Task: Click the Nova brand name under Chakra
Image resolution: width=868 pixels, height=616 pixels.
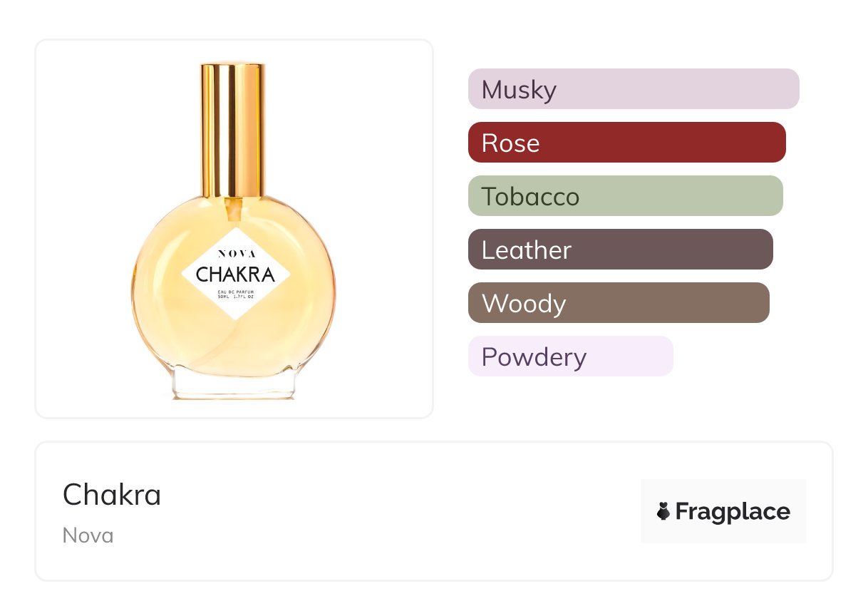Action: pyautogui.click(x=88, y=535)
